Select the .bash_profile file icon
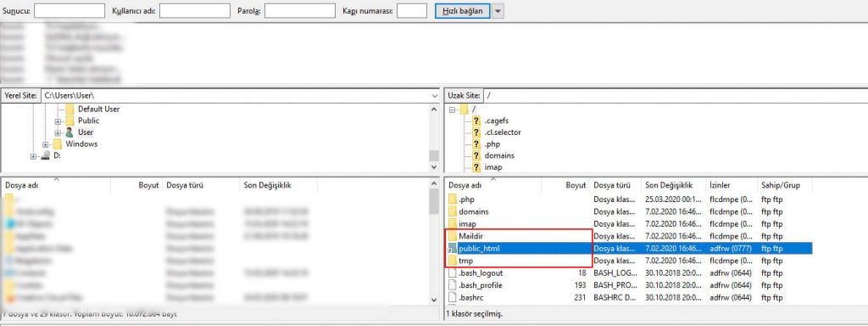 coord(453,285)
